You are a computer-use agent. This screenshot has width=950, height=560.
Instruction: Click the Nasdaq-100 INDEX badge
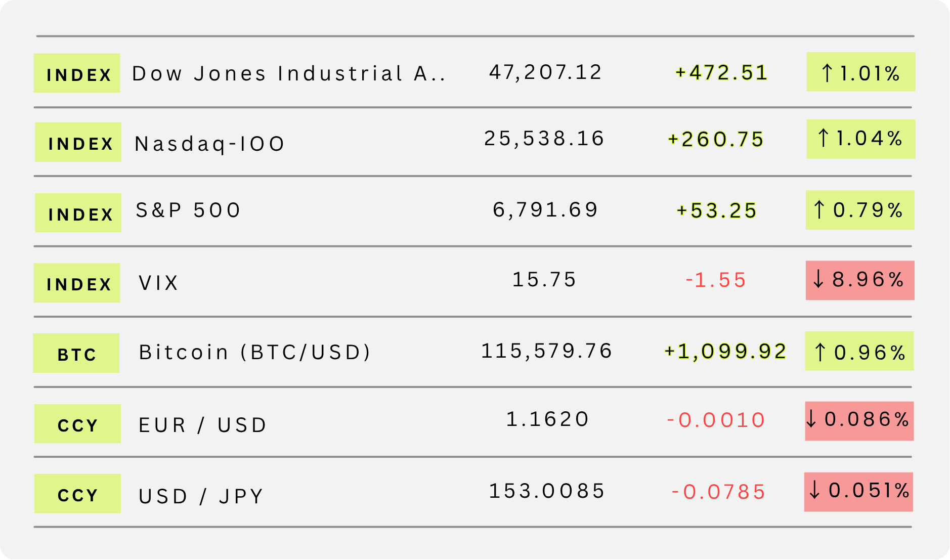tap(78, 142)
